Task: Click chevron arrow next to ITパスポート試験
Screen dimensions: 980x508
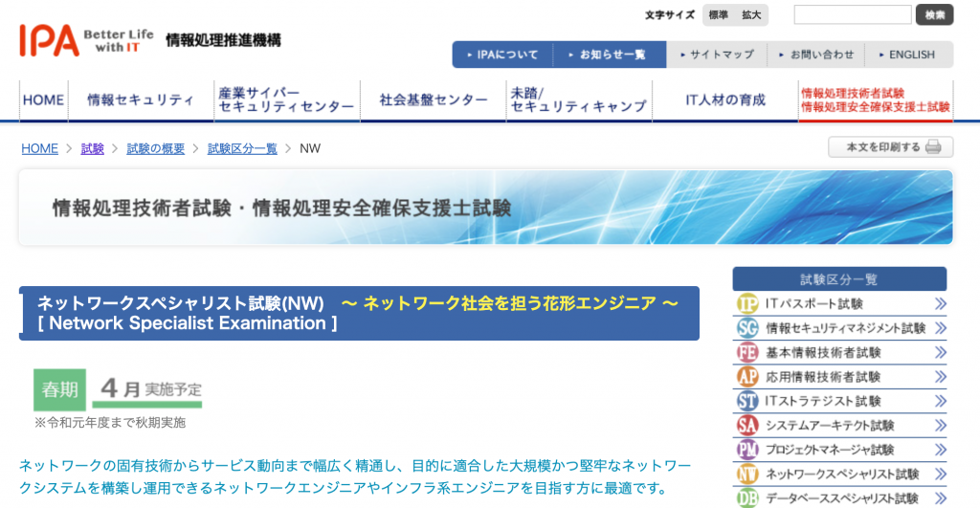Action: click(x=941, y=303)
